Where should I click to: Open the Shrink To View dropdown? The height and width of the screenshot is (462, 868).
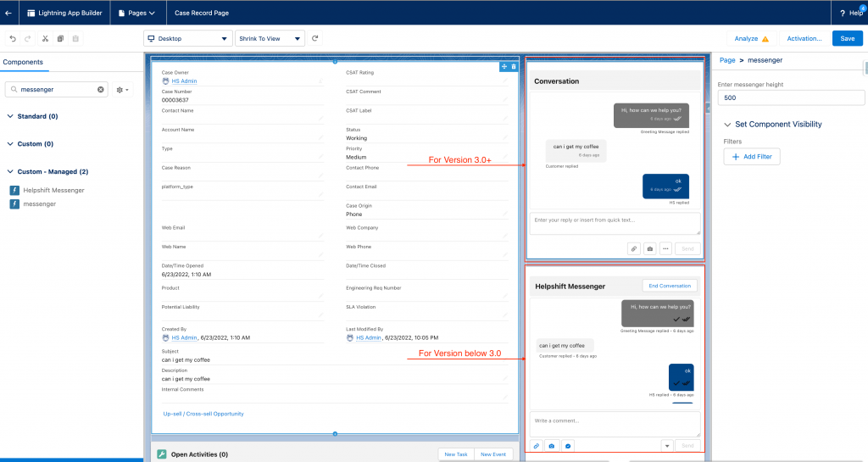click(270, 39)
